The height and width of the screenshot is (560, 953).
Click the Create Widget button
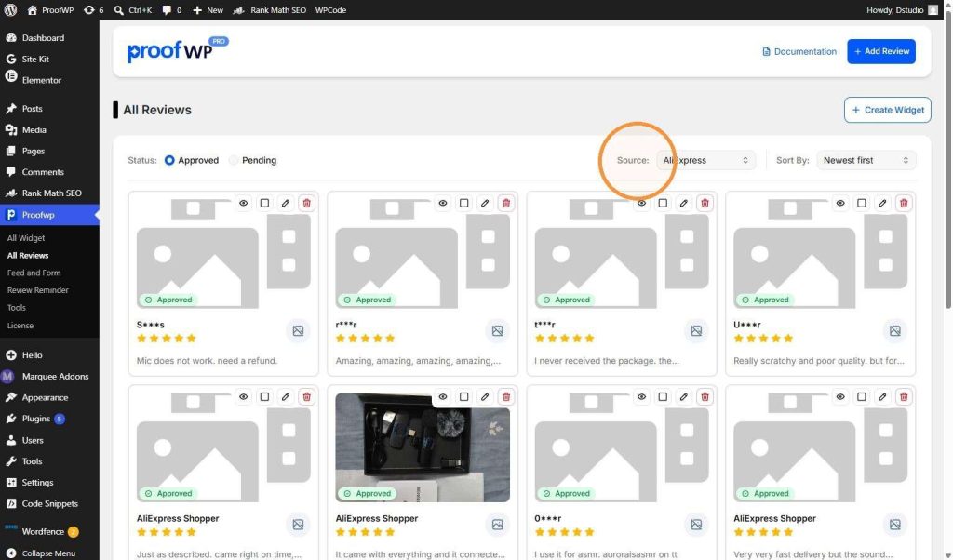(887, 110)
